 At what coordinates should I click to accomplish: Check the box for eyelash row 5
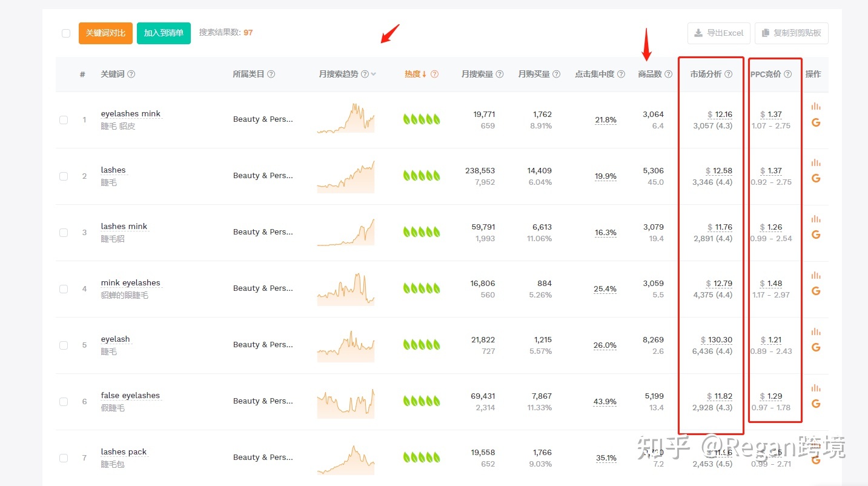pyautogui.click(x=64, y=345)
